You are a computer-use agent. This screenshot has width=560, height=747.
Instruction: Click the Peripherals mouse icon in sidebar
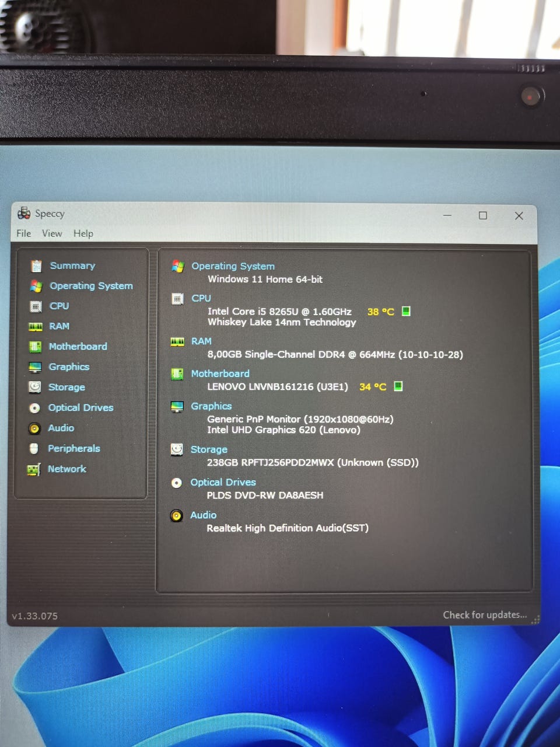click(x=34, y=448)
